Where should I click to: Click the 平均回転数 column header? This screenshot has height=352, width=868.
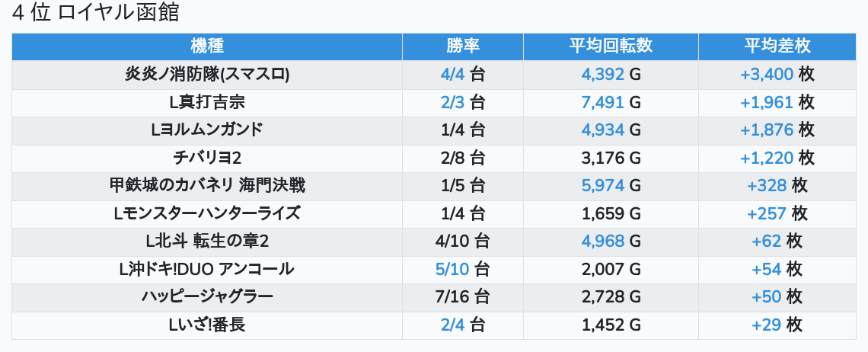611,46
